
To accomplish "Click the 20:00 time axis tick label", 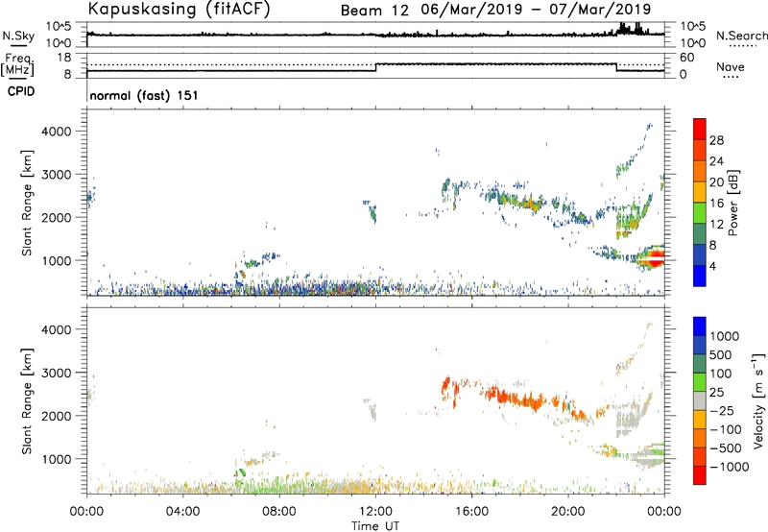I will [x=568, y=512].
